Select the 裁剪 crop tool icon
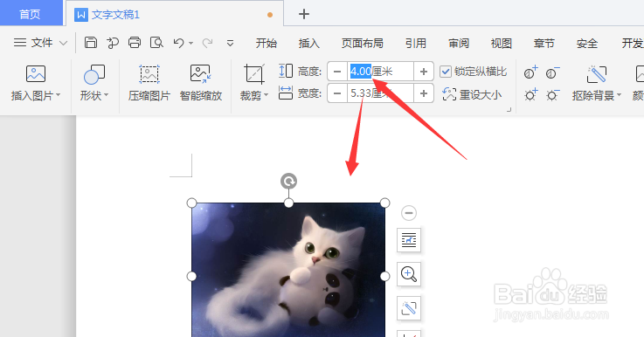The image size is (644, 337). point(253,74)
